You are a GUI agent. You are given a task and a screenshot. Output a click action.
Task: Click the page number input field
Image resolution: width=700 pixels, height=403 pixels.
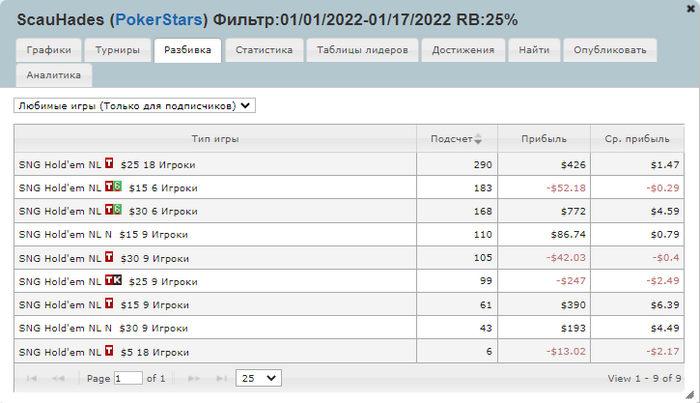[128, 378]
